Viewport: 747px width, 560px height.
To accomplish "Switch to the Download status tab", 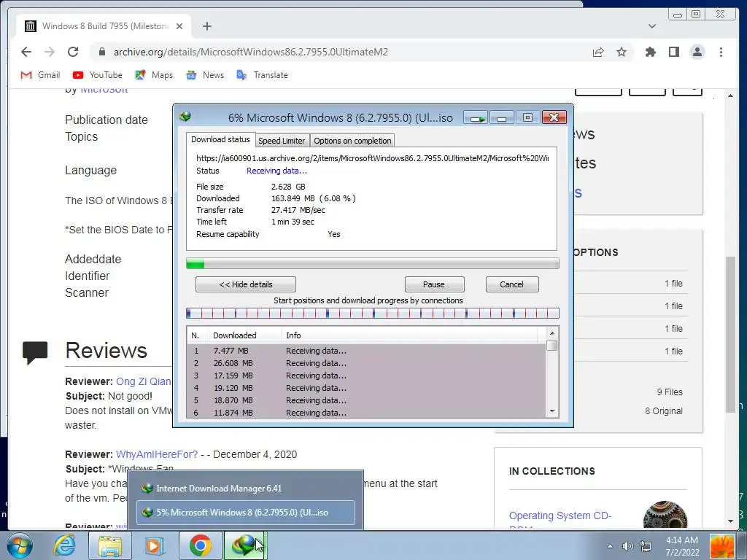I will click(x=220, y=139).
